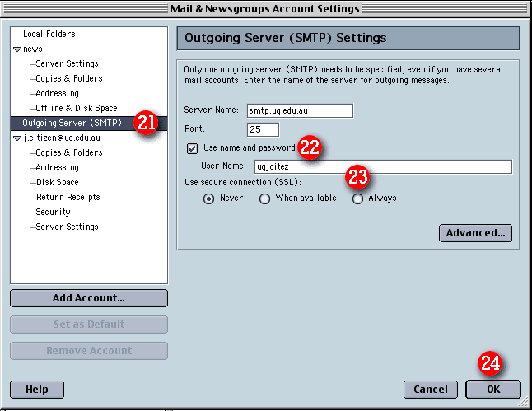Click the User Name input field

point(382,167)
